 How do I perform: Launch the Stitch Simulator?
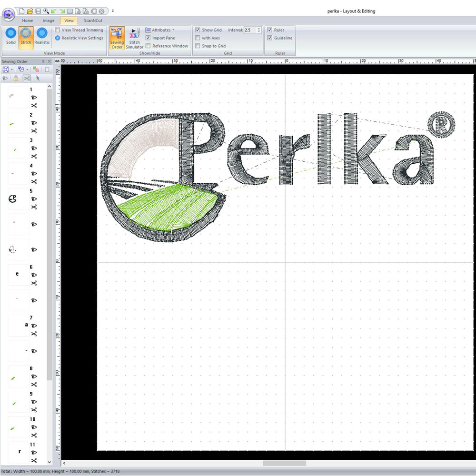pyautogui.click(x=134, y=38)
